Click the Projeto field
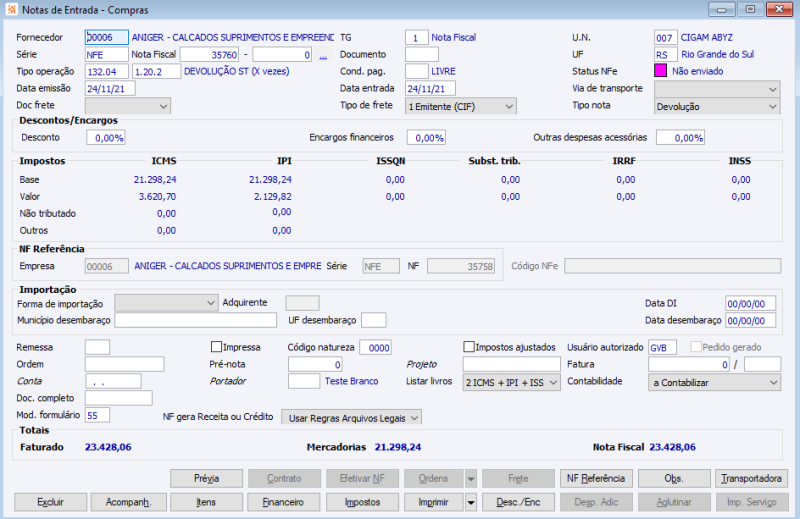This screenshot has height=519, width=800. click(511, 364)
